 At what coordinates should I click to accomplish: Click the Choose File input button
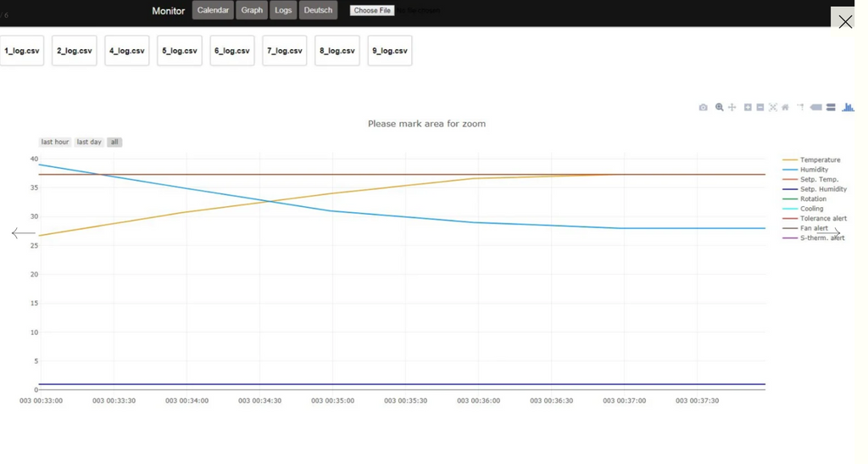[372, 11]
